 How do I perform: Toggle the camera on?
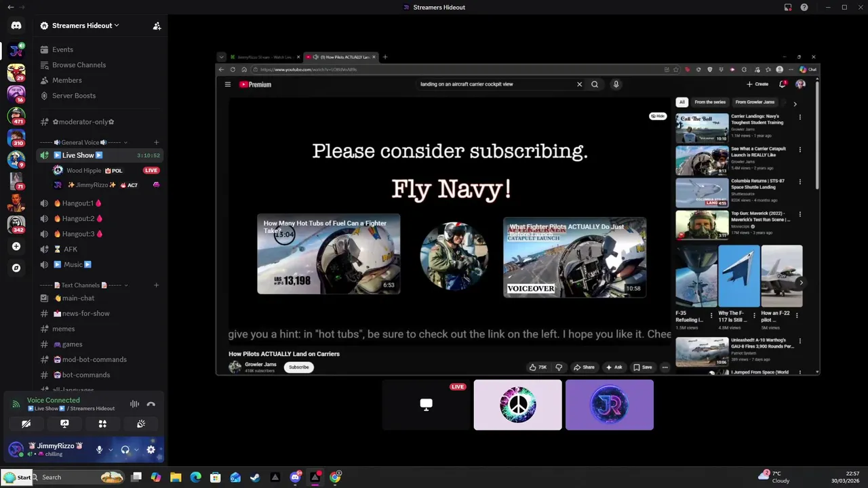pos(26,424)
